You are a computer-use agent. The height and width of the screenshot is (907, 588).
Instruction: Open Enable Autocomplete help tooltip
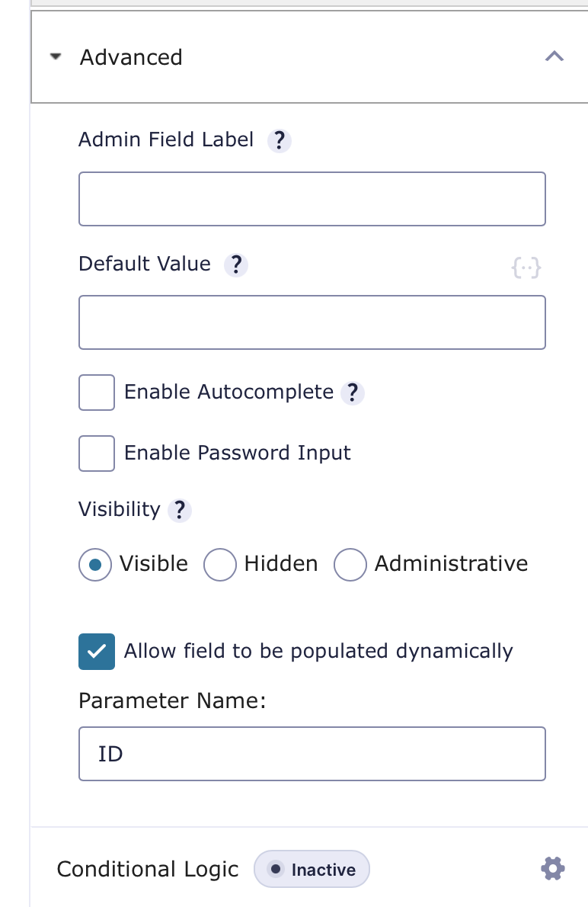pos(352,393)
